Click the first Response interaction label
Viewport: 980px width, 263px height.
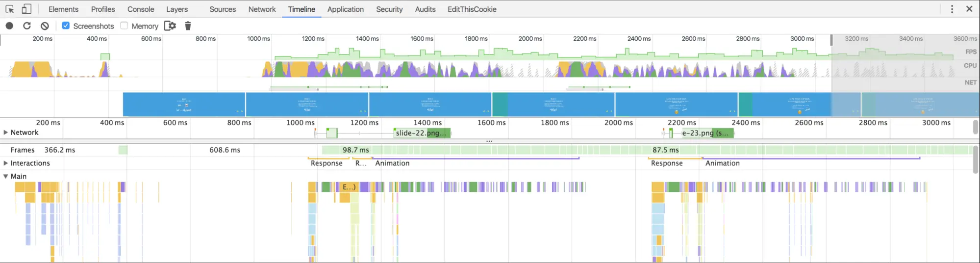point(327,163)
